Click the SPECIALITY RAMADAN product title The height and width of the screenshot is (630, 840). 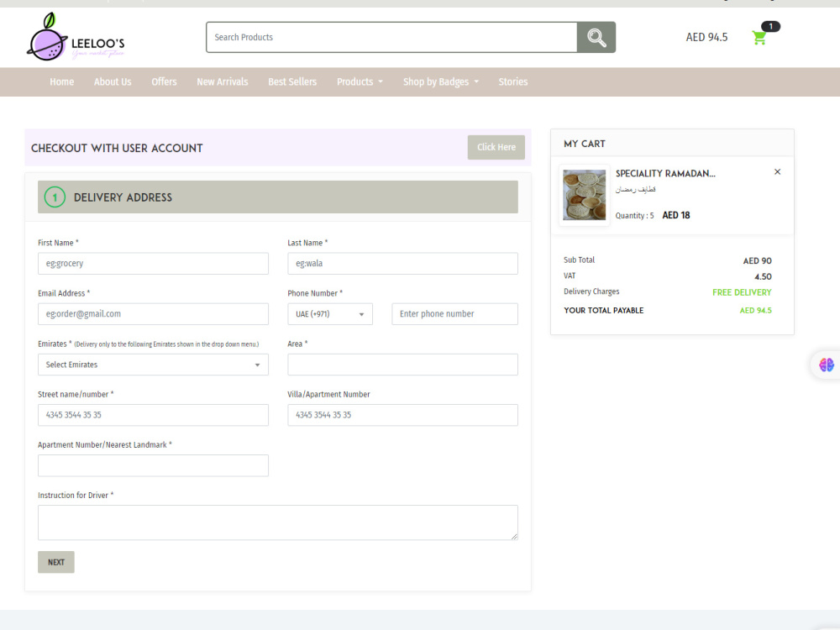[x=665, y=174]
